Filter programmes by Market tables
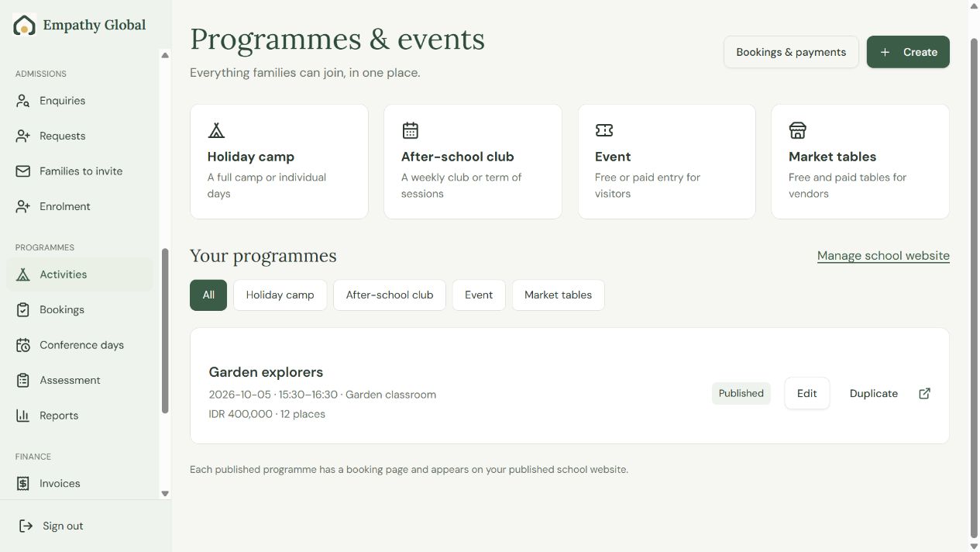 click(x=558, y=295)
